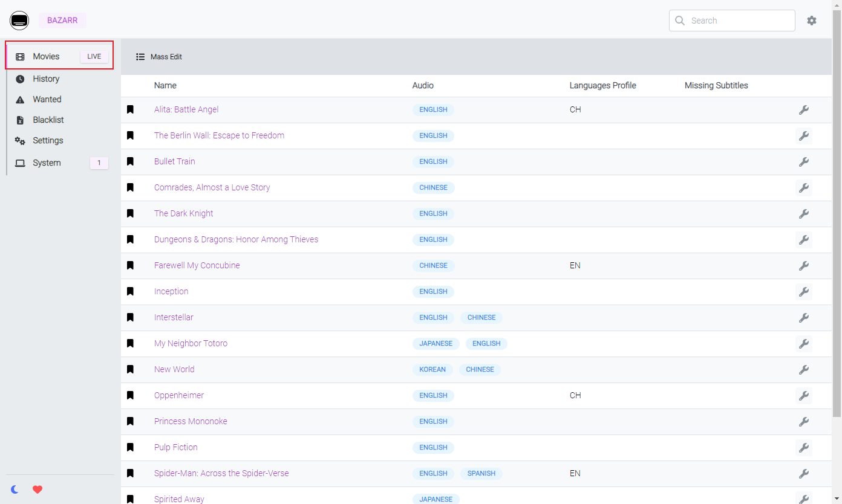The width and height of the screenshot is (842, 504).
Task: Click bookmark icon beside Pulp Fiction
Action: [x=130, y=447]
